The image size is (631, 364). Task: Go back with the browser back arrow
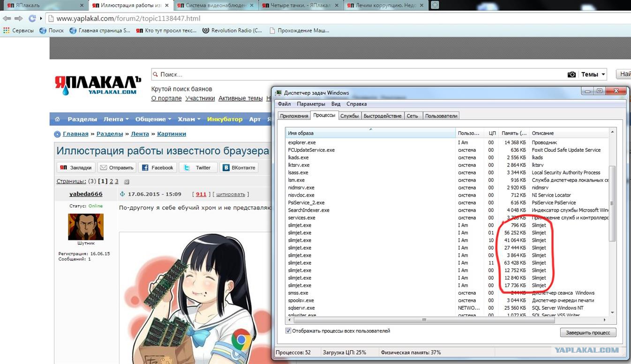(x=6, y=18)
